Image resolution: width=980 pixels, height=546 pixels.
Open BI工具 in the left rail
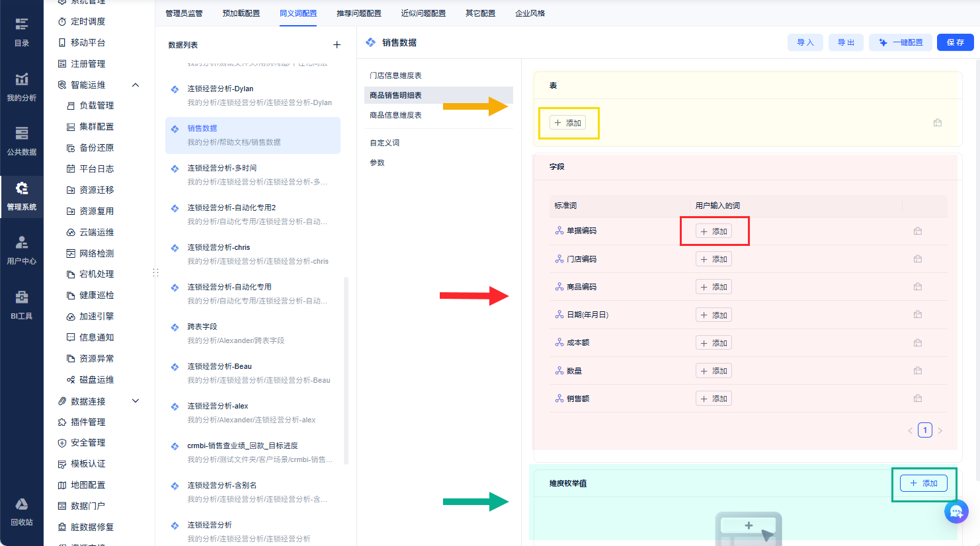(x=22, y=305)
